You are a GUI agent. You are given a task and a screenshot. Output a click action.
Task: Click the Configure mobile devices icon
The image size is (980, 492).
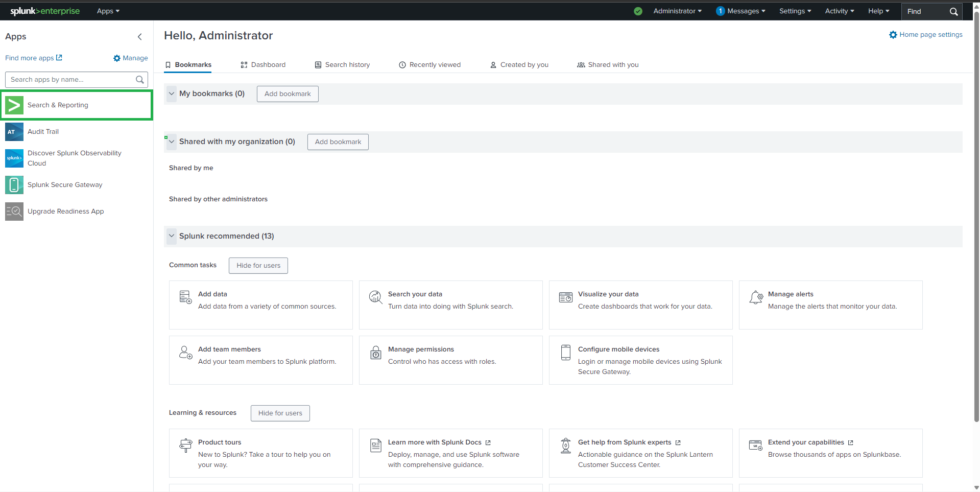coord(566,353)
